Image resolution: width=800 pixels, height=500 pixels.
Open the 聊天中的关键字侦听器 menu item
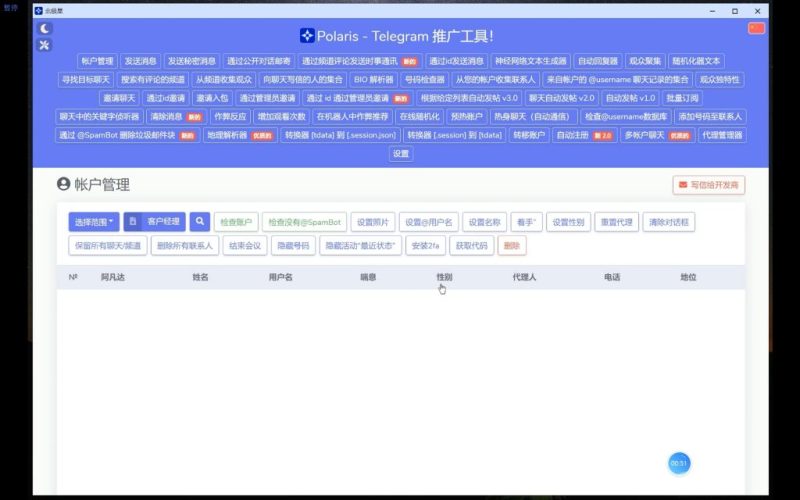[x=99, y=116]
